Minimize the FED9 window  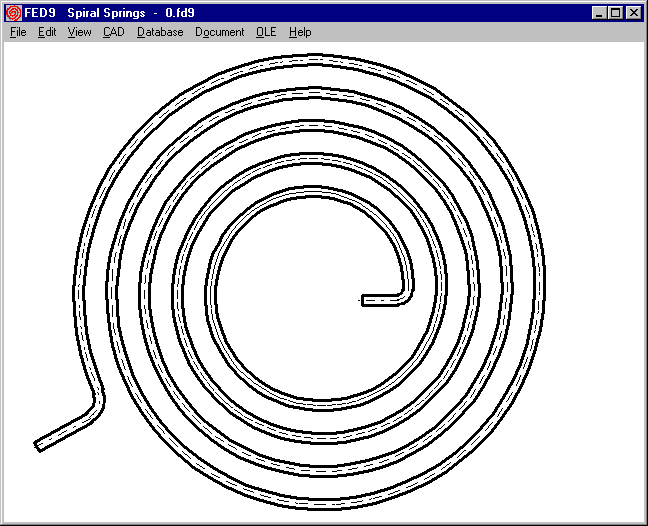point(599,13)
